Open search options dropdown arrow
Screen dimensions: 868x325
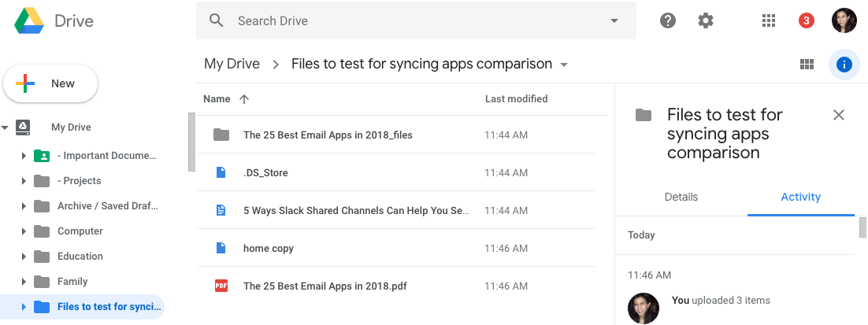pyautogui.click(x=614, y=21)
